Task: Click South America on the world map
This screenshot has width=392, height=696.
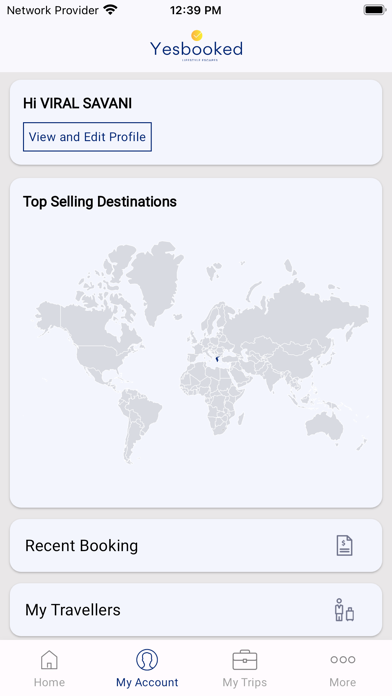Action: (138, 422)
